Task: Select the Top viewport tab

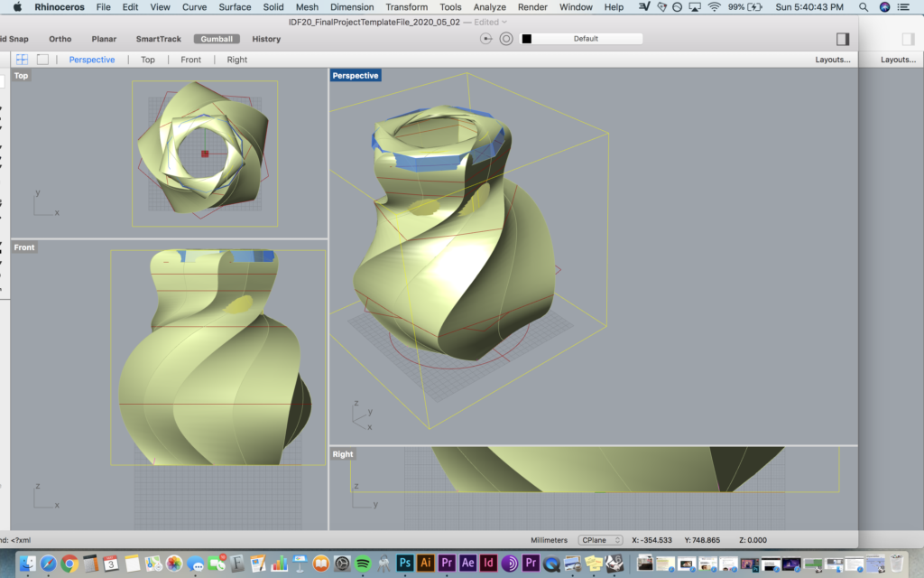Action: (148, 60)
